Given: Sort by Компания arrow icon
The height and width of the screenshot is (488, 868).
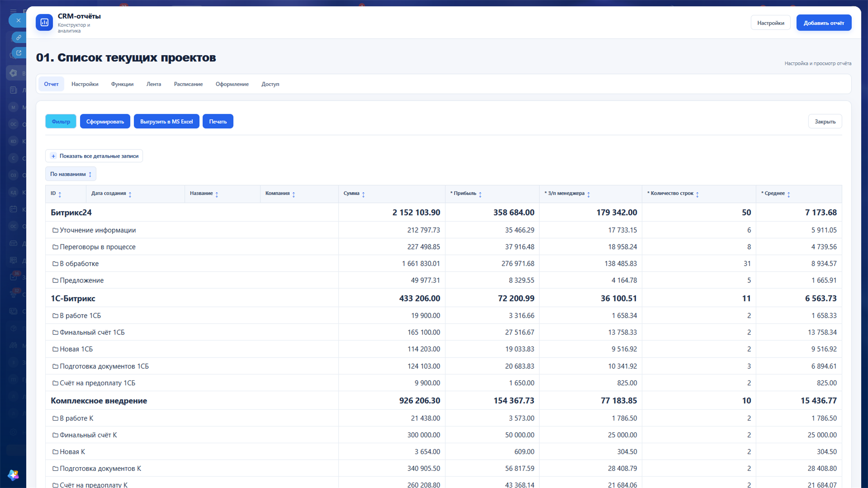Looking at the screenshot, I should [x=293, y=194].
